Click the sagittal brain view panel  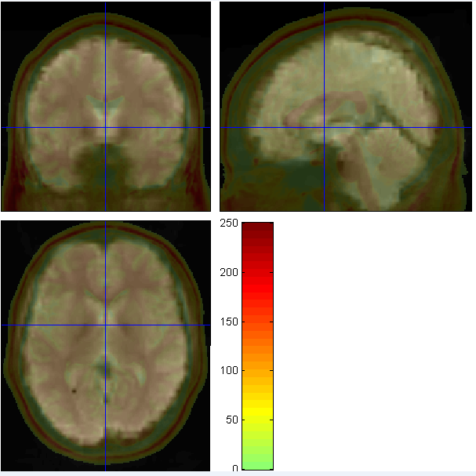coord(346,106)
